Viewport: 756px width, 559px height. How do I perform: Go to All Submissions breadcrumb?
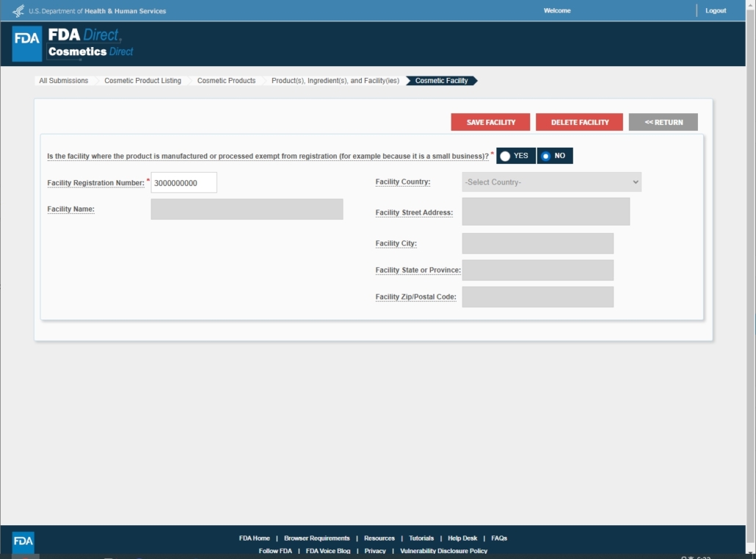pyautogui.click(x=63, y=81)
